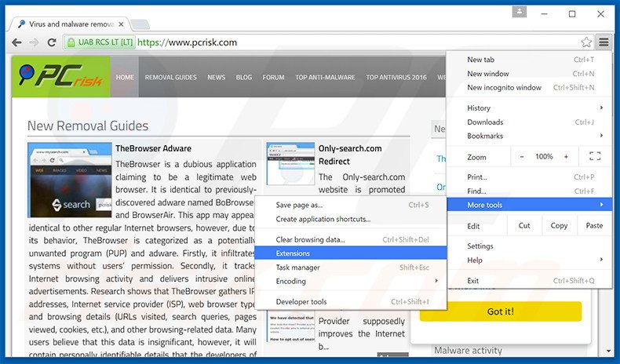620x364 pixels.
Task: Click TheBrowser Adware thumbnail image
Action: click(70, 180)
